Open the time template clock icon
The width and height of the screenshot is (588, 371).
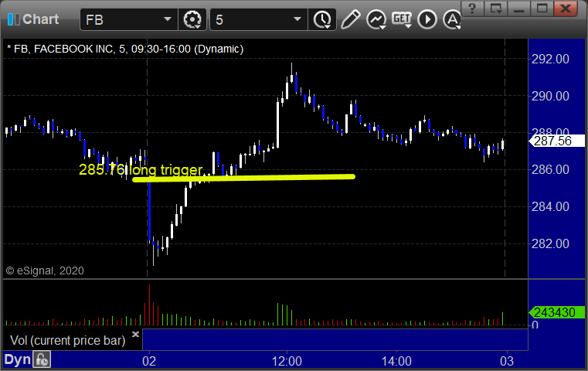pyautogui.click(x=322, y=19)
